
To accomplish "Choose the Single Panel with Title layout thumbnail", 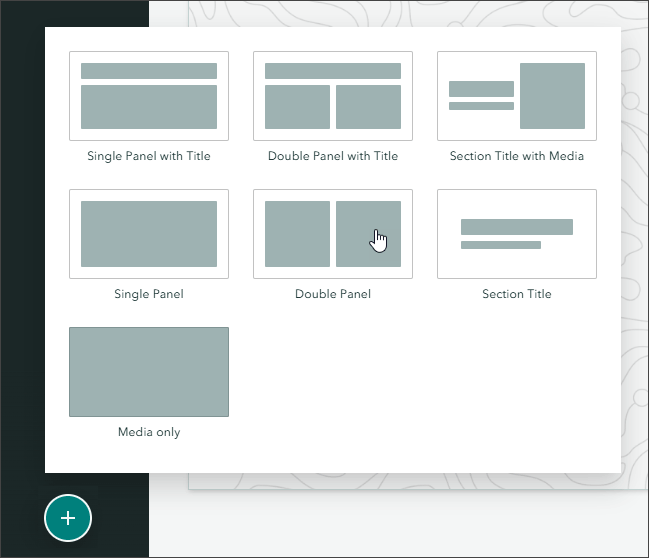I will click(x=149, y=96).
